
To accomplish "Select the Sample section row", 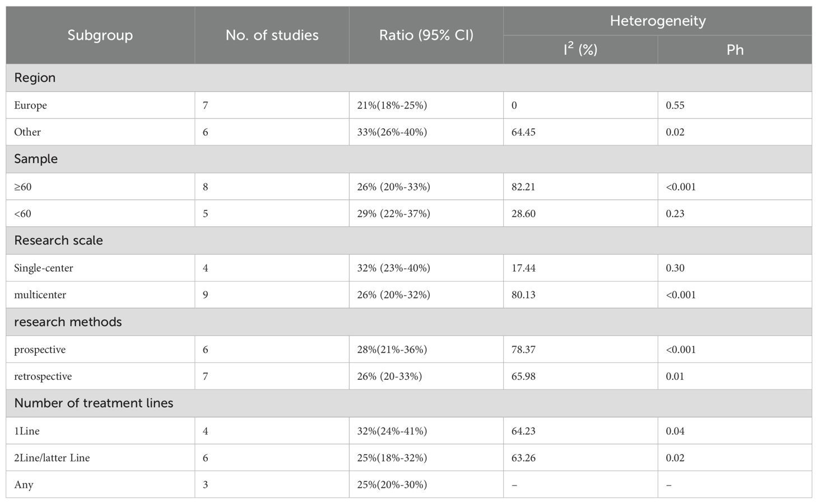I will pos(409,159).
